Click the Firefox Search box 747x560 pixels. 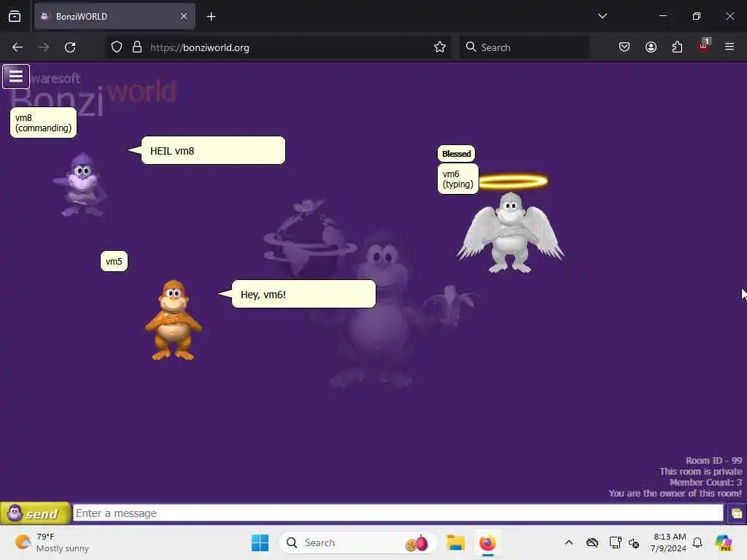click(x=524, y=47)
